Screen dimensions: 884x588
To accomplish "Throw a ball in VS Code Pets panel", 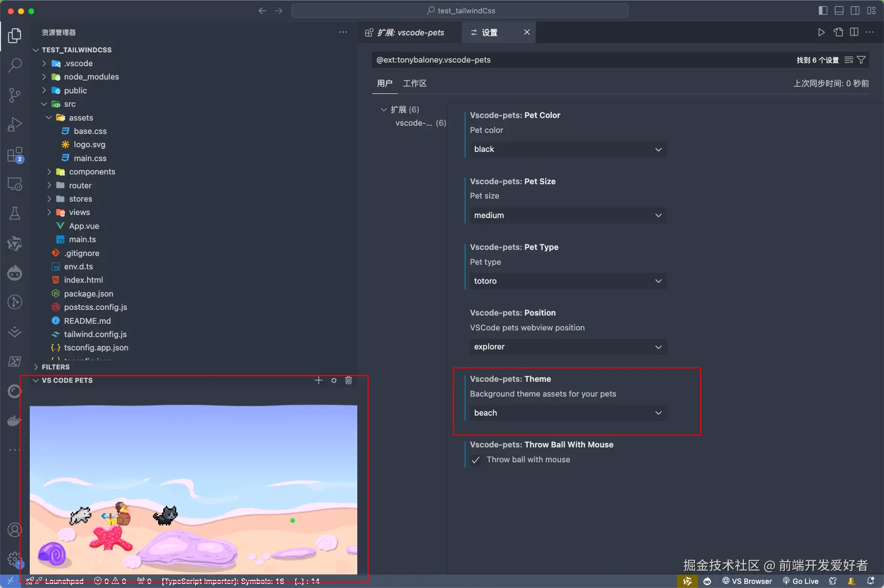I will (334, 380).
